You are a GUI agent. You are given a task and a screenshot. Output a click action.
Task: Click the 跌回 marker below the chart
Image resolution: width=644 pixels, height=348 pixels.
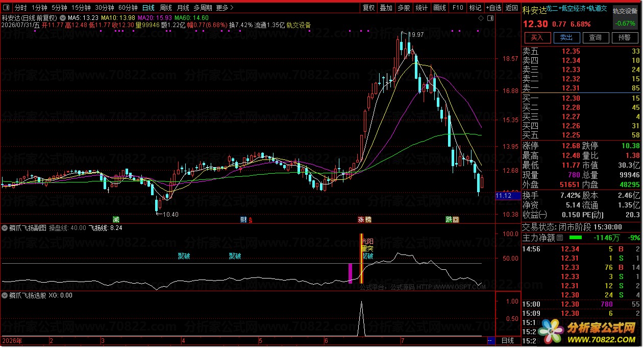click(x=452, y=220)
